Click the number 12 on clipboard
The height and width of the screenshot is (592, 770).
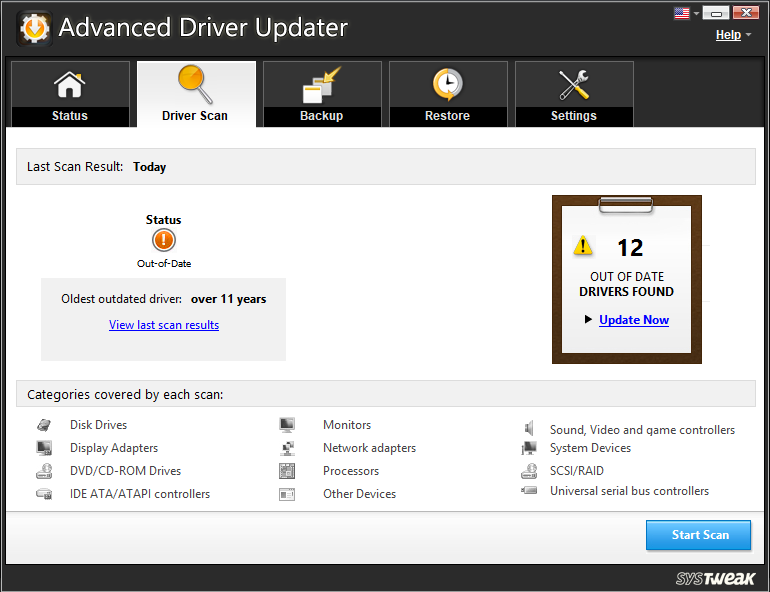[x=630, y=248]
